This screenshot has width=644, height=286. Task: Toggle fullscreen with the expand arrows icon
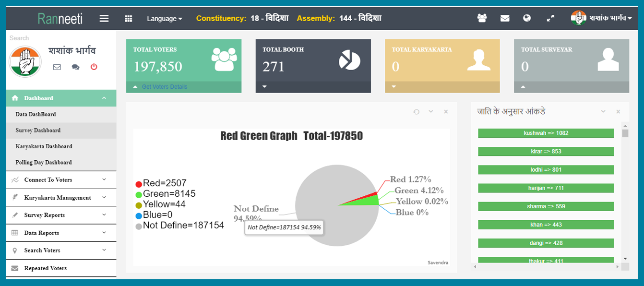(x=550, y=18)
